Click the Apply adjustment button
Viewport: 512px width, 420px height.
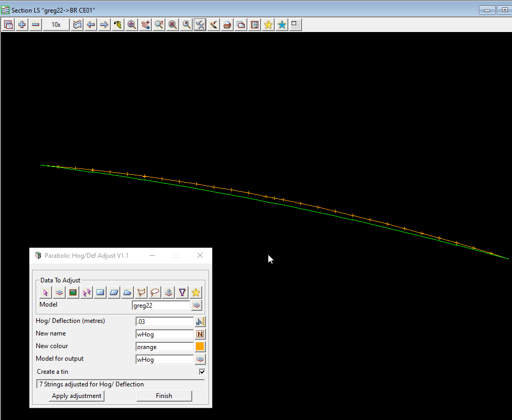point(77,396)
